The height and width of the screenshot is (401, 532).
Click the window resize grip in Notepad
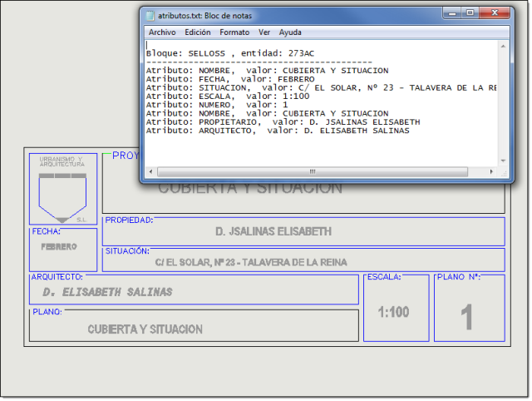point(504,172)
